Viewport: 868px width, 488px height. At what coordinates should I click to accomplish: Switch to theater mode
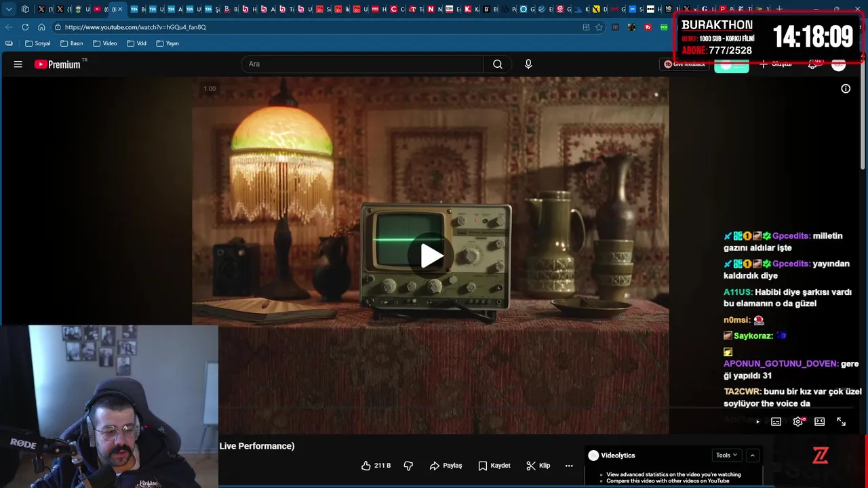click(819, 422)
